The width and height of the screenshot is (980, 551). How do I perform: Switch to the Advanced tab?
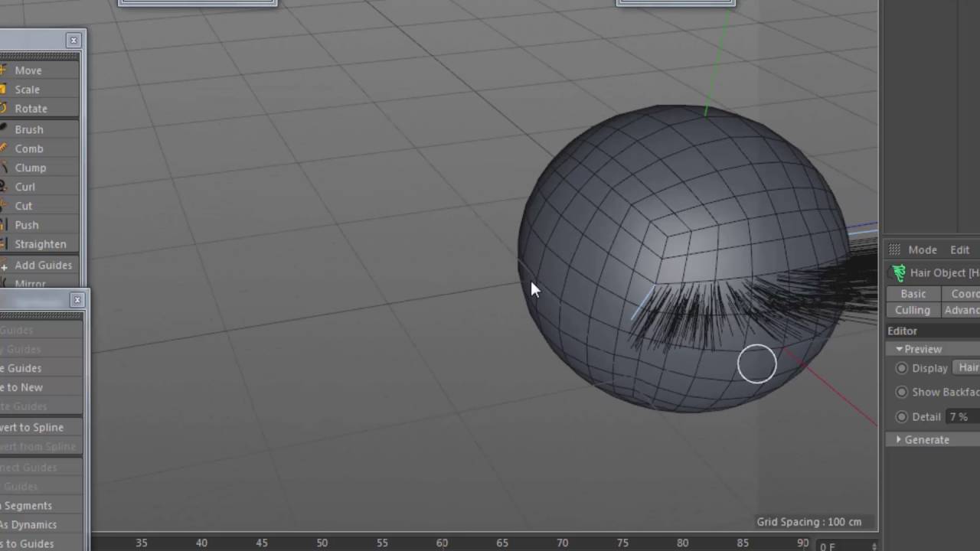[x=960, y=310]
